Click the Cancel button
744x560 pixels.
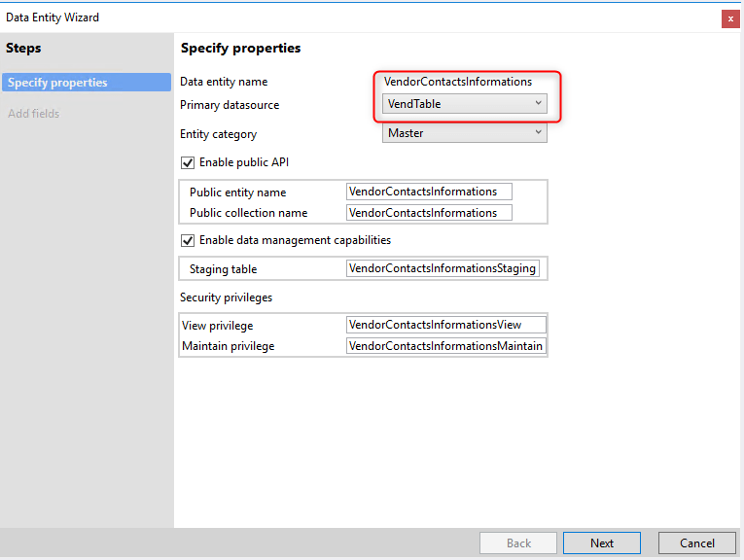click(x=697, y=542)
